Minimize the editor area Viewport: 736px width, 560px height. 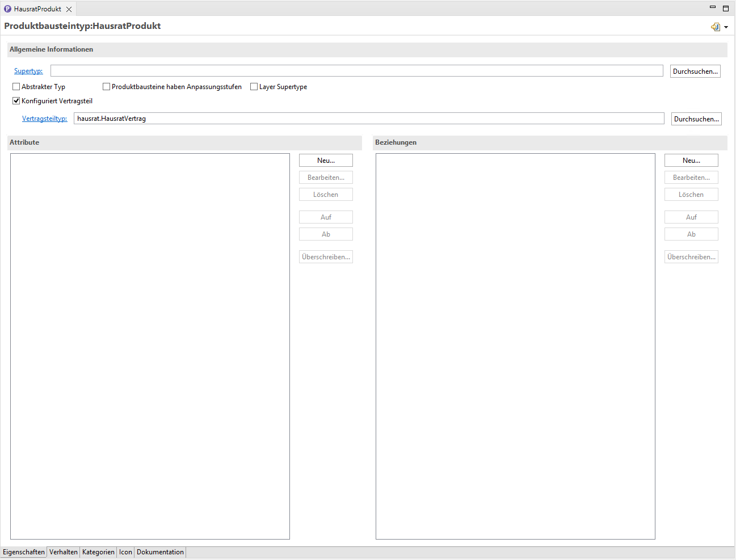click(x=713, y=7)
